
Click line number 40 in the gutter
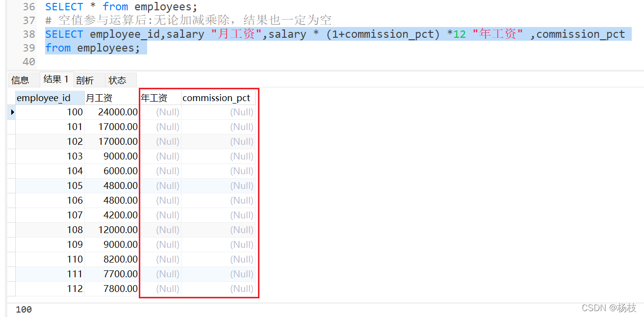click(x=29, y=61)
